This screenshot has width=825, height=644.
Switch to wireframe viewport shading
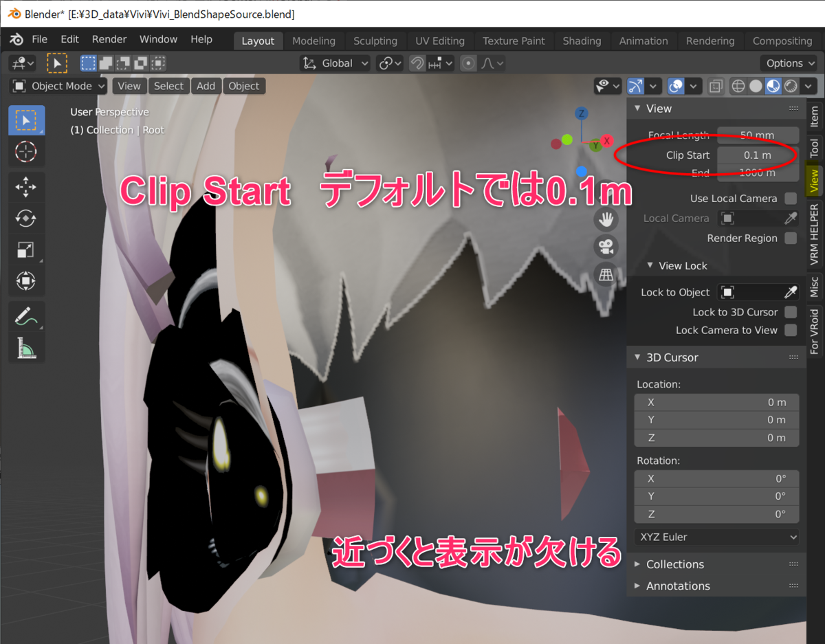click(x=738, y=87)
